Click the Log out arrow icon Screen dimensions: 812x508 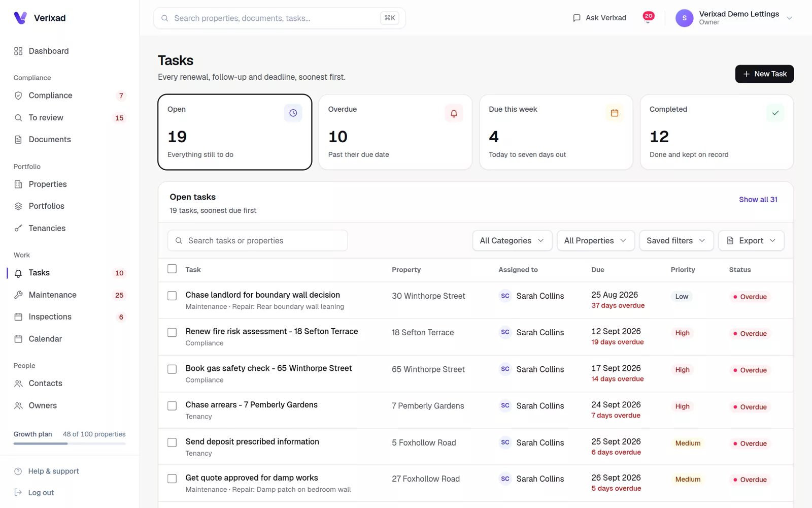18,492
